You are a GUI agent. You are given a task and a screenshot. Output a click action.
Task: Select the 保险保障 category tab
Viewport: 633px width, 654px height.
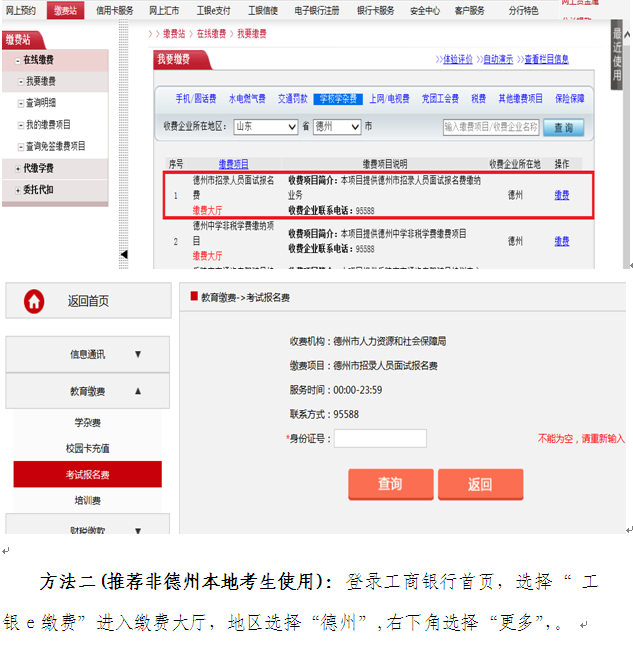click(x=570, y=99)
